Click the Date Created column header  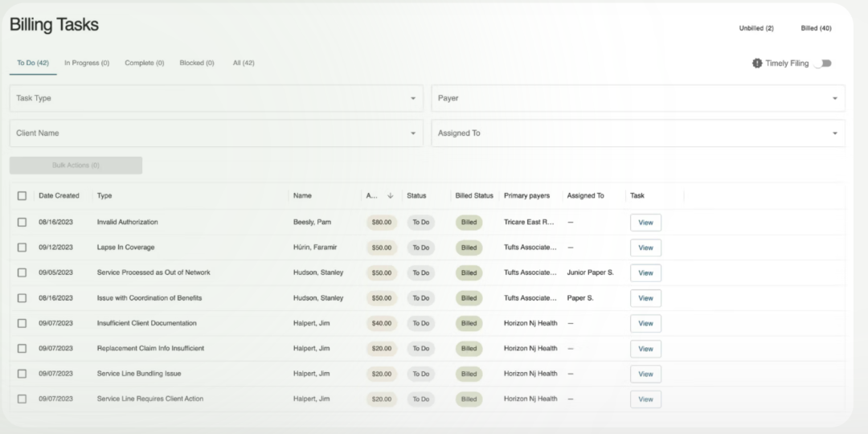click(x=59, y=195)
